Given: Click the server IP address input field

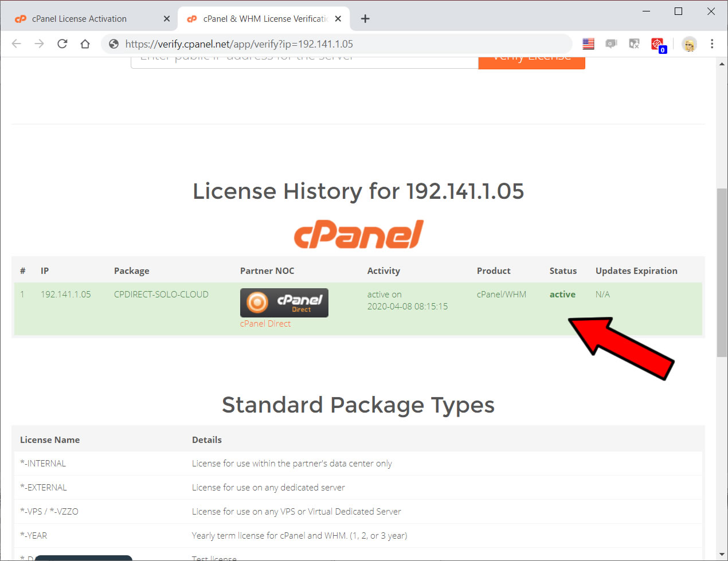Looking at the screenshot, I should pyautogui.click(x=304, y=62).
